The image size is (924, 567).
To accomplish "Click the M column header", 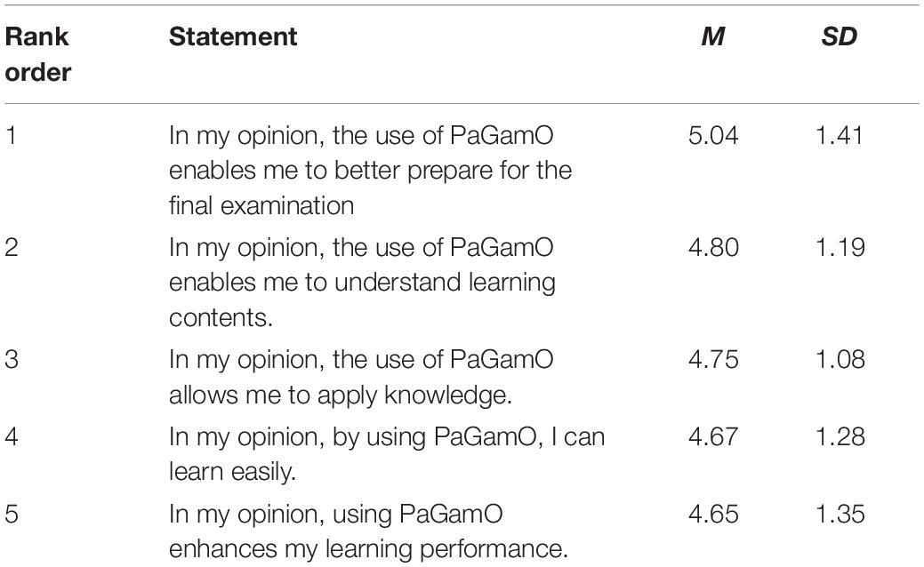I will (x=712, y=36).
